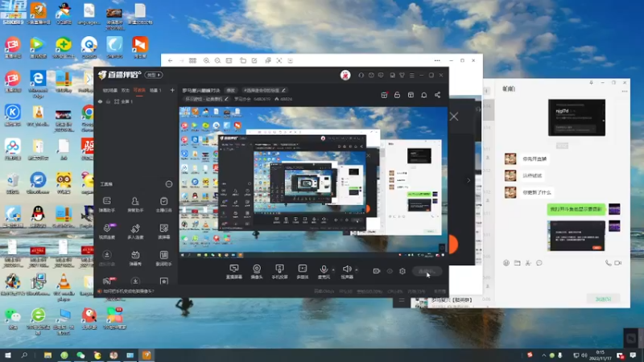Viewport: 644px width, 362px height.
Task: Edit the game category pencil
Action: coord(226,99)
